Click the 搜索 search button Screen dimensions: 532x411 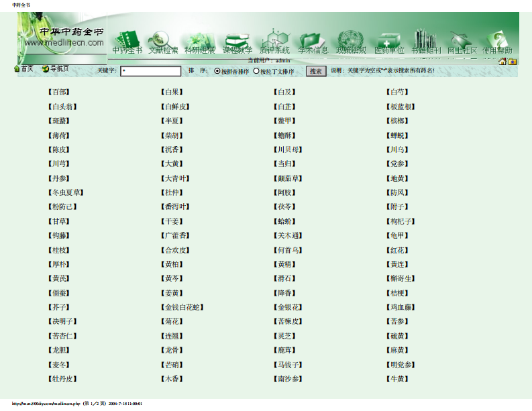[316, 71]
